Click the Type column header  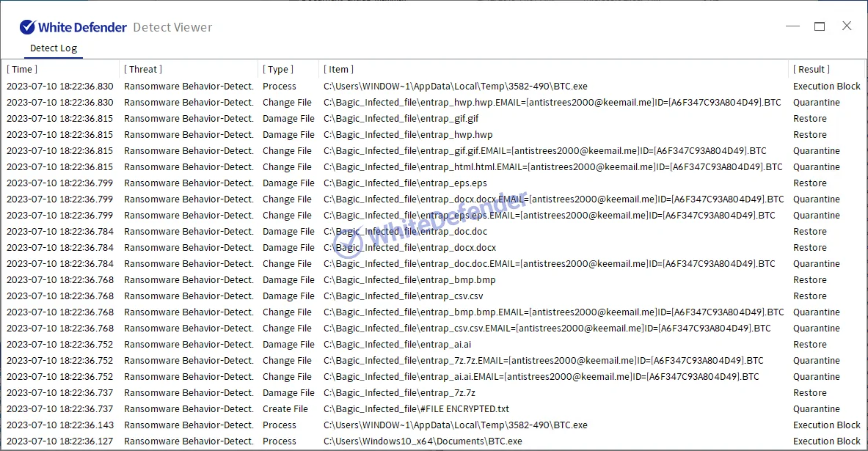point(278,69)
